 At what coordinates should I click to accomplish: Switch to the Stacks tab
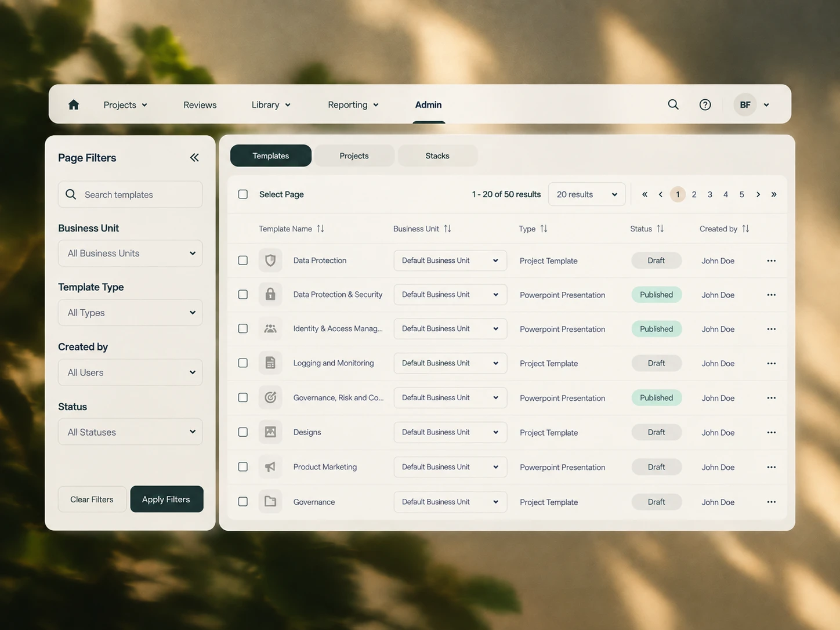coord(437,155)
